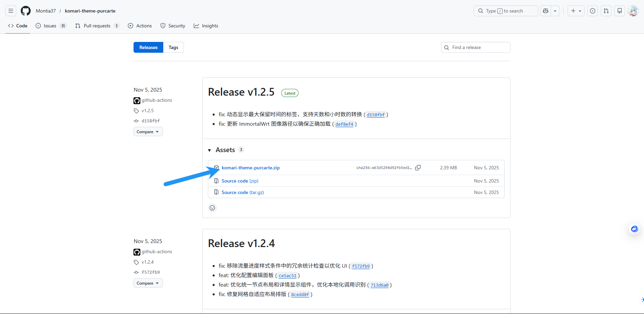Open the issues shortcut icon in header
Viewport: 644px width, 314px height.
[593, 11]
